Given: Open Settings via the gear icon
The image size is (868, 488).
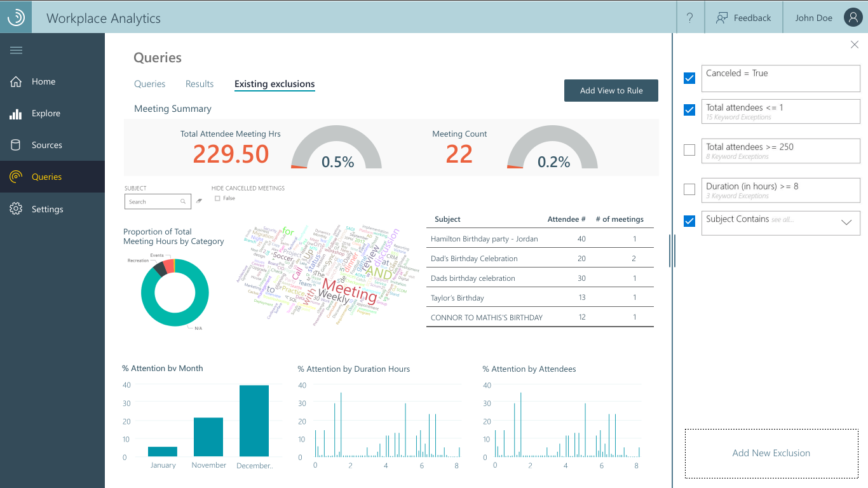Looking at the screenshot, I should tap(15, 208).
